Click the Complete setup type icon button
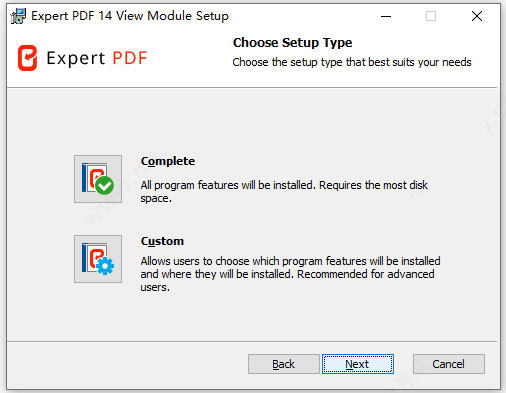 pyautogui.click(x=98, y=179)
